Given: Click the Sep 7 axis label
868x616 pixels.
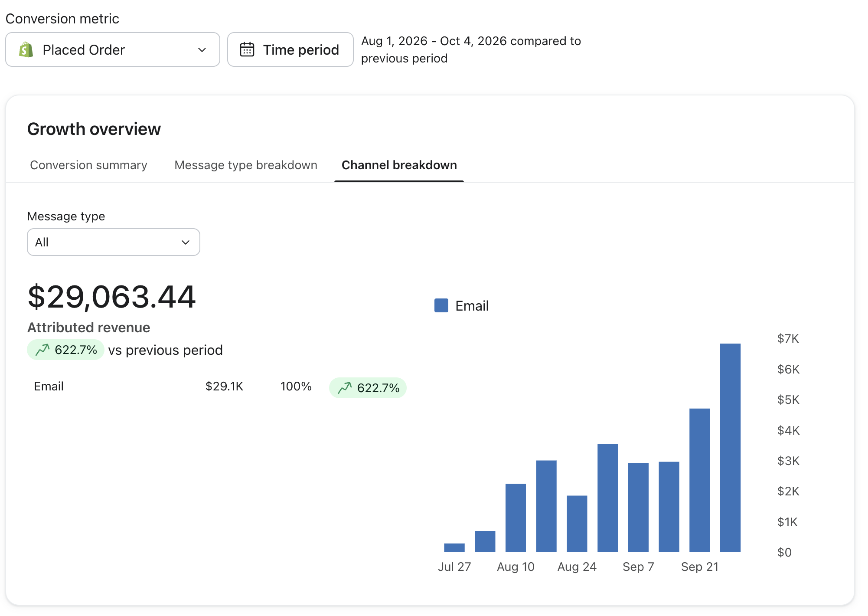Looking at the screenshot, I should click(638, 567).
